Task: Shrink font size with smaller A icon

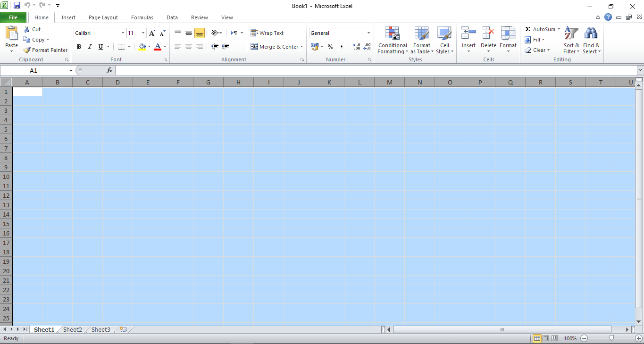Action: 162,33
